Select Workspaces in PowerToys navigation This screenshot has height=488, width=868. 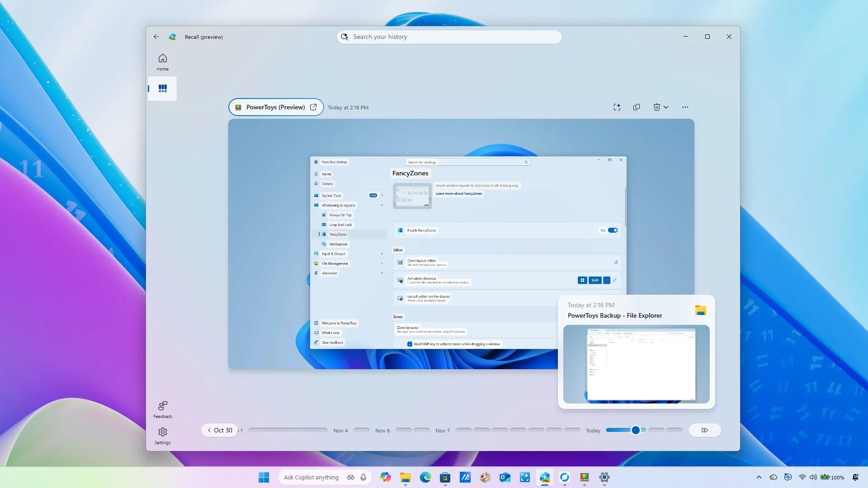(x=338, y=244)
